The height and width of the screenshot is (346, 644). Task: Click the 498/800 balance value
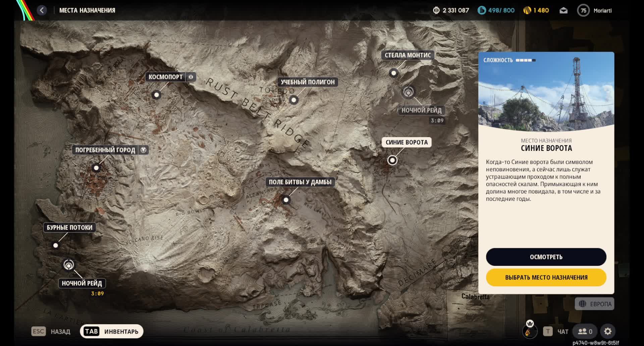coord(501,10)
